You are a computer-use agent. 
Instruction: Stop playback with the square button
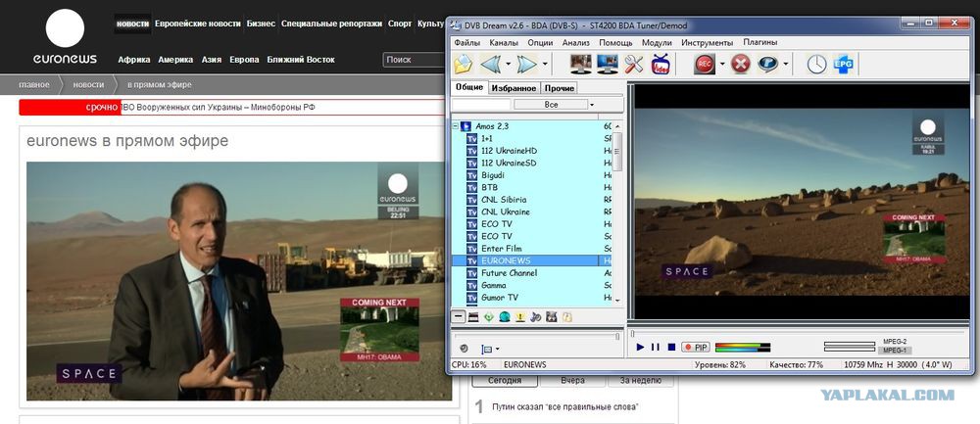[x=671, y=348]
